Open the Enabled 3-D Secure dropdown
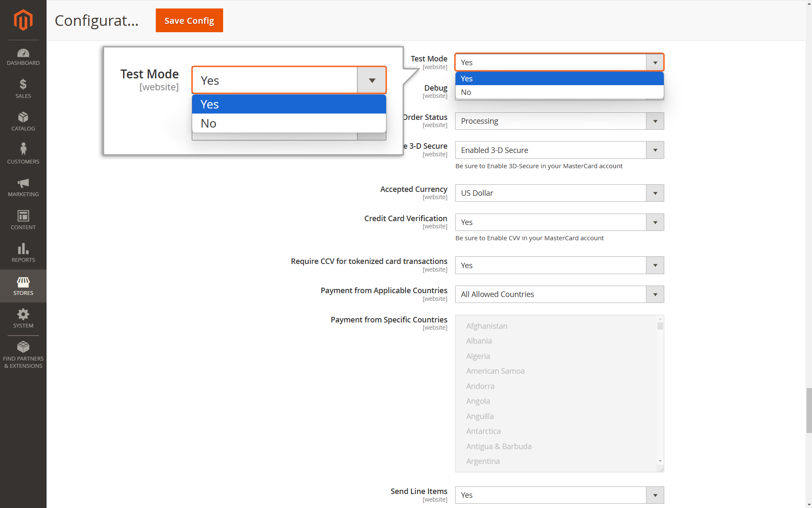Image resolution: width=812 pixels, height=508 pixels. coord(559,150)
